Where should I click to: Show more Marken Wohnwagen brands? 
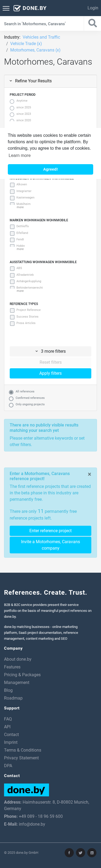20,249
